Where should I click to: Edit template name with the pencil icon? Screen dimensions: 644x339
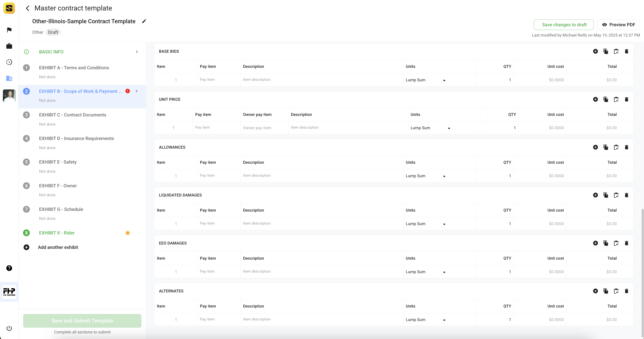coord(144,21)
